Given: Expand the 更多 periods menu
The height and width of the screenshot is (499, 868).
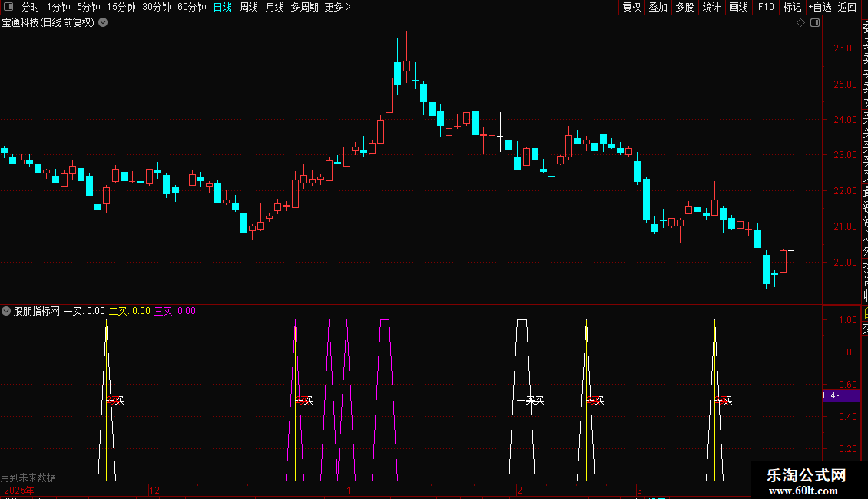Looking at the screenshot, I should [337, 7].
